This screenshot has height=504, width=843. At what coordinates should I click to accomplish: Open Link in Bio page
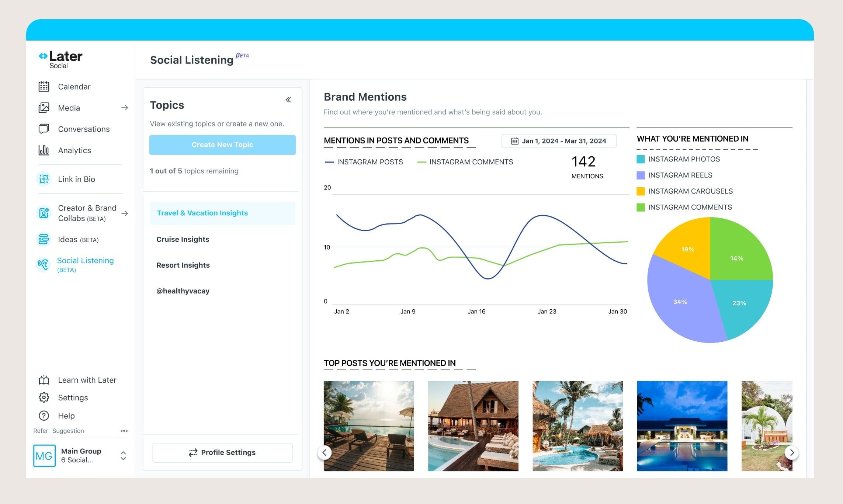tap(76, 179)
